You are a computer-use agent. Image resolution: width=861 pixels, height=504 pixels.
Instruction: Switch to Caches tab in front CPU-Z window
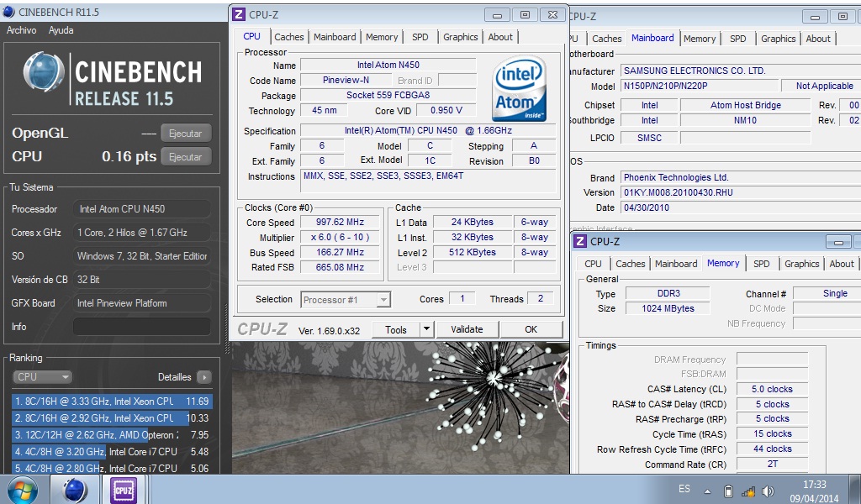pyautogui.click(x=289, y=37)
